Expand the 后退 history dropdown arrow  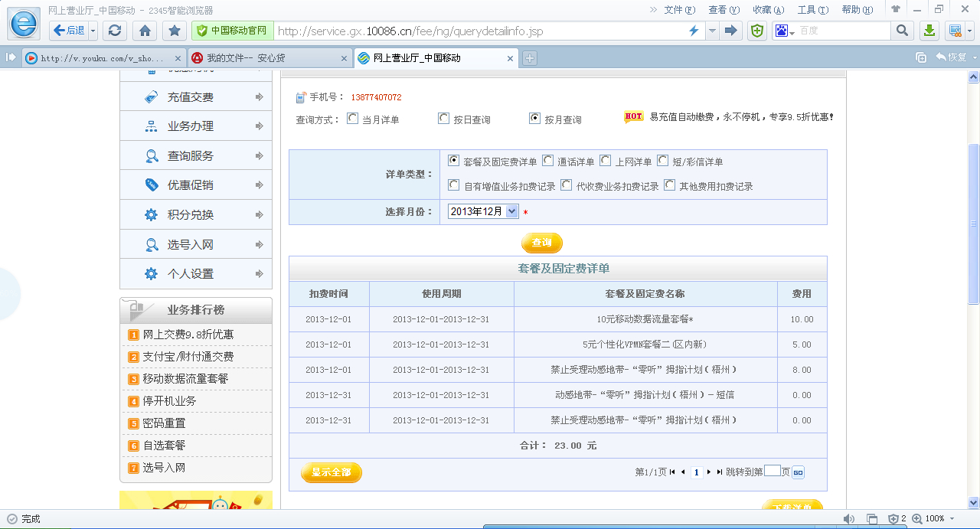click(93, 31)
